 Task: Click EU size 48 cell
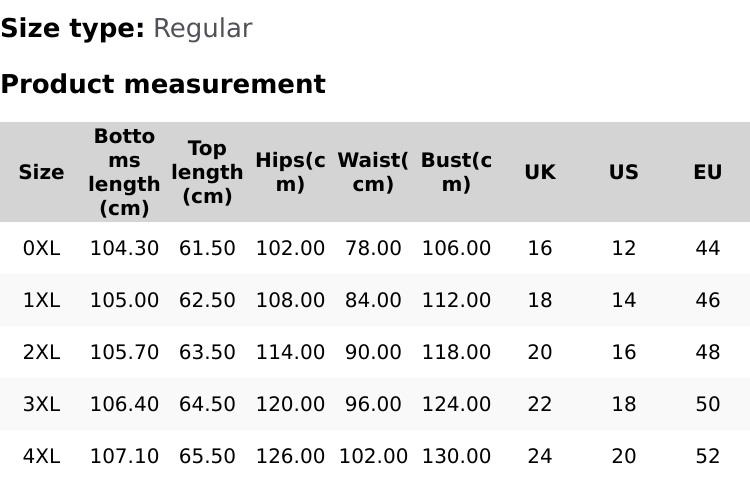707,352
